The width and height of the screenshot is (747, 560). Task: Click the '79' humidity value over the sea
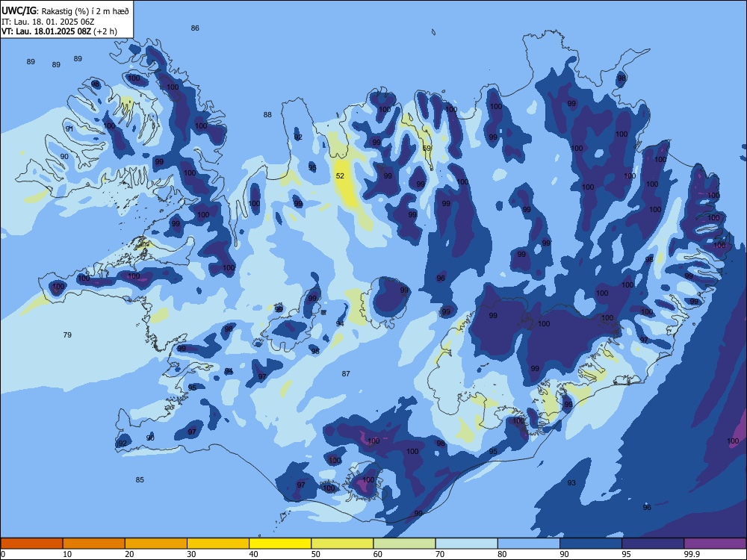67,335
